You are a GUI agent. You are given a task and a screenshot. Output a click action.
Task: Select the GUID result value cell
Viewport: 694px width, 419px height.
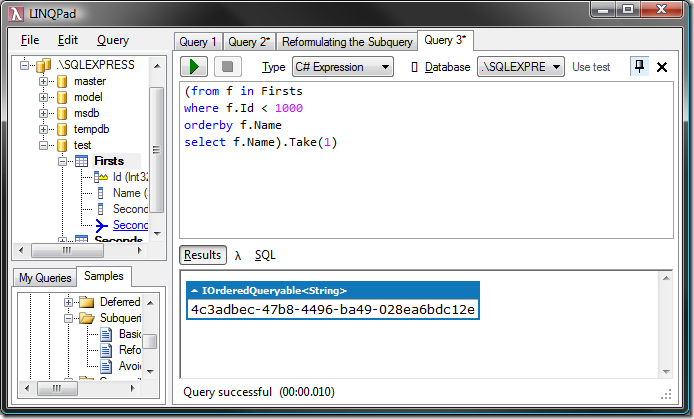pyautogui.click(x=333, y=309)
